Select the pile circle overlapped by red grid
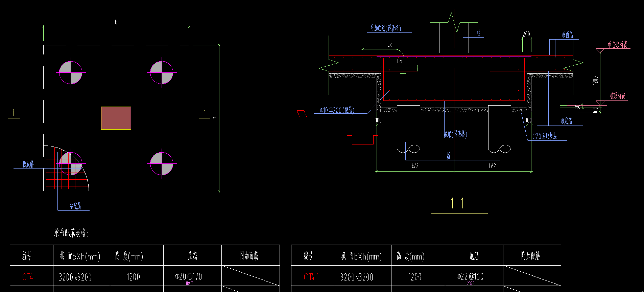Screen dimensions: 644x292 [x=71, y=163]
